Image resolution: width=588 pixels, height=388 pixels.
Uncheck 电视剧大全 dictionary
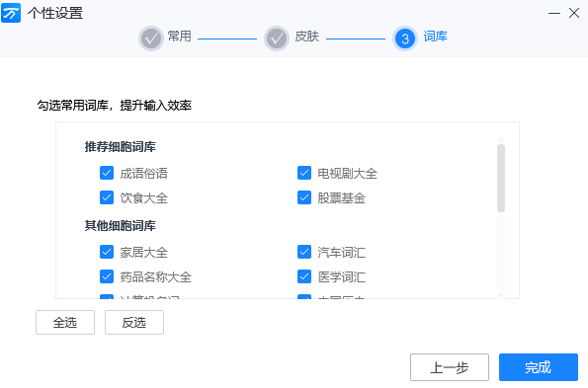tap(304, 173)
